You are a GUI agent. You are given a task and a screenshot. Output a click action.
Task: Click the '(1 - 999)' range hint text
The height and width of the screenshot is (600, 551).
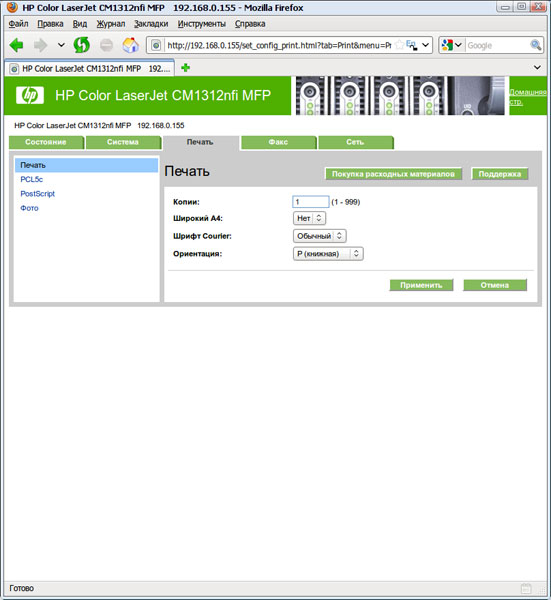pos(346,202)
